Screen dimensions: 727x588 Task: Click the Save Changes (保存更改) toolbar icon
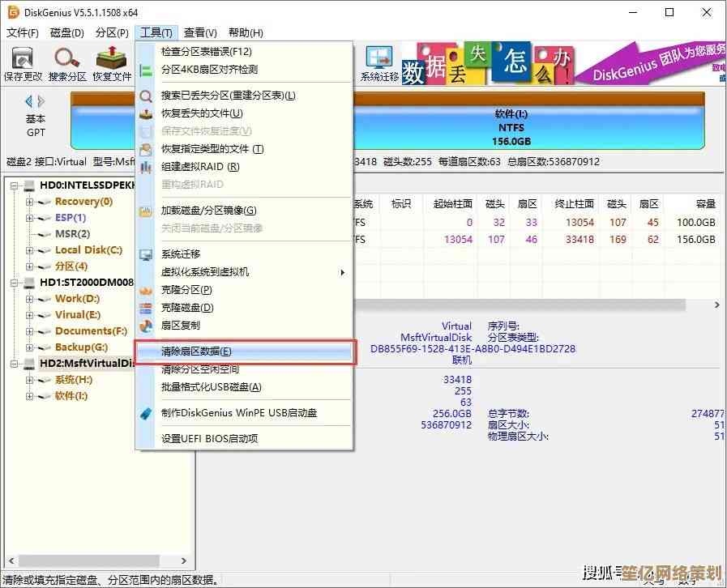click(x=23, y=64)
